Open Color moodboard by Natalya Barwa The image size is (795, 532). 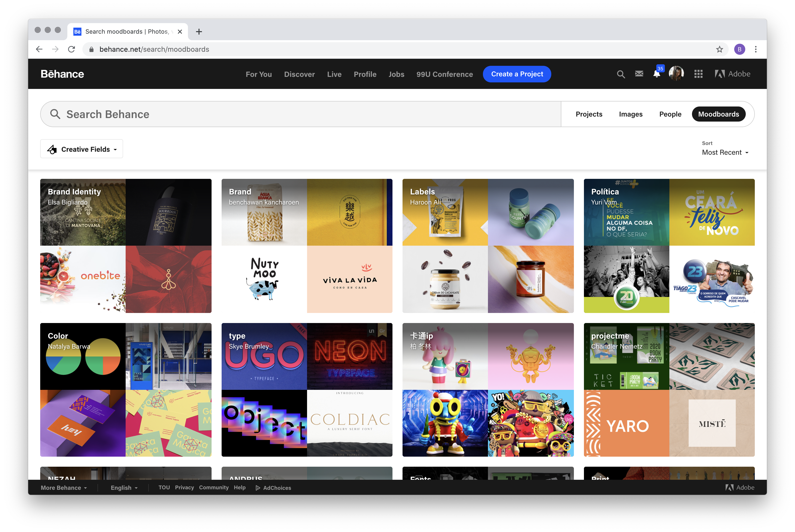126,390
